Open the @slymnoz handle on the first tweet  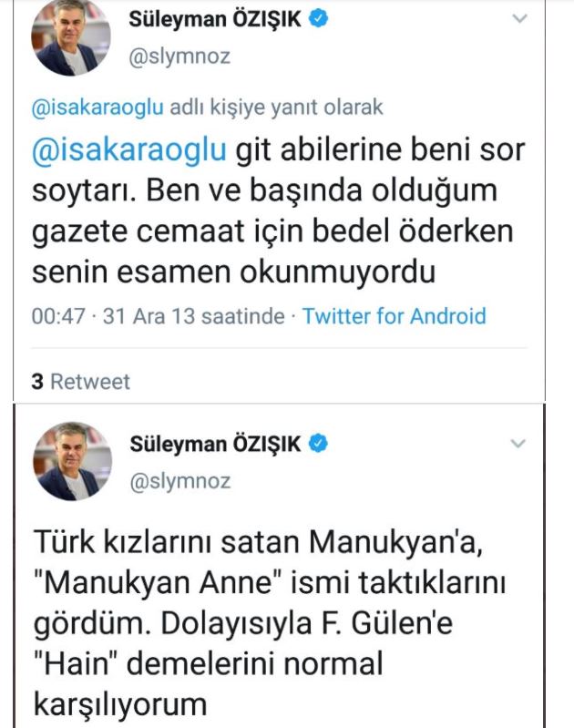point(180,56)
